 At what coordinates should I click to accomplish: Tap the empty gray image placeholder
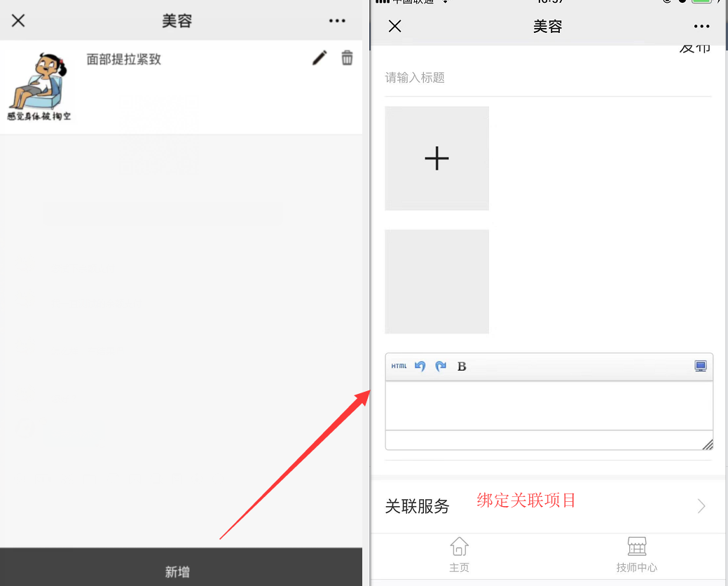[x=437, y=281]
